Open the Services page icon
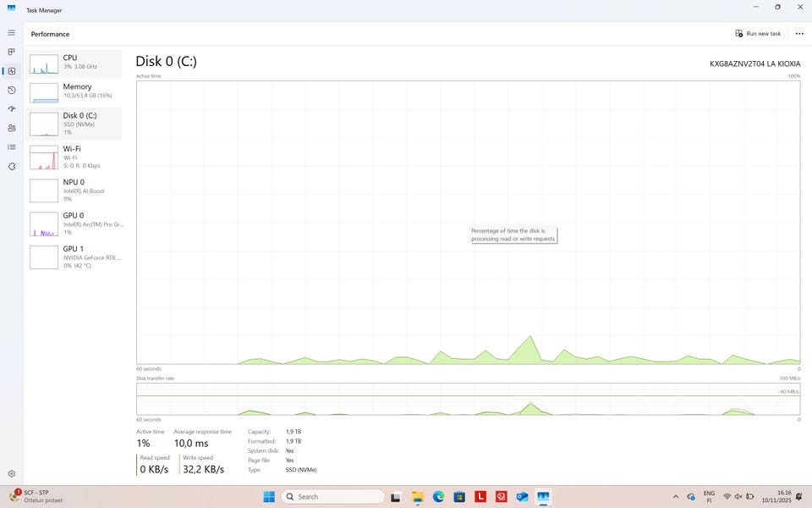 pos(11,167)
